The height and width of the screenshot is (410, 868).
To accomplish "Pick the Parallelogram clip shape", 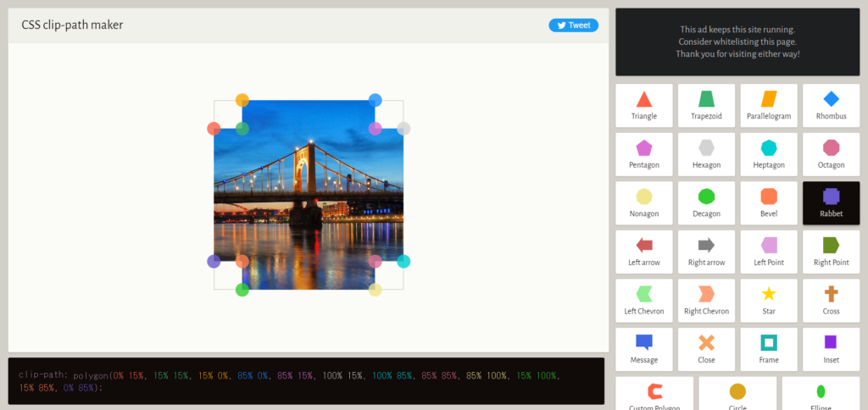I will (769, 105).
